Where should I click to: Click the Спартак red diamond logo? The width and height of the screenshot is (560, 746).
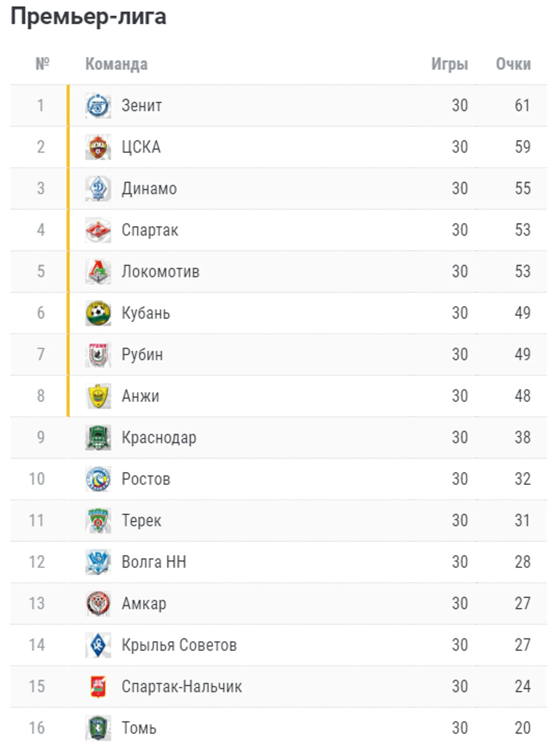click(x=98, y=230)
